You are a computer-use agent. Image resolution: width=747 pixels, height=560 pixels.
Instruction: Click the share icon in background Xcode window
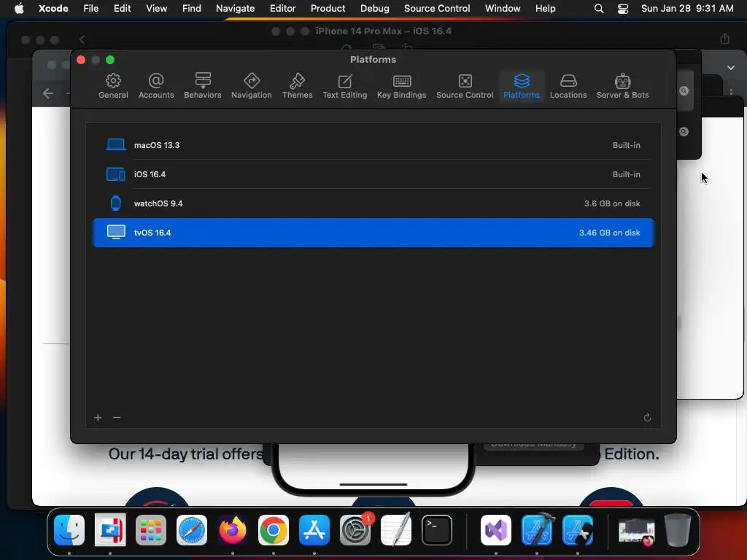[724, 39]
